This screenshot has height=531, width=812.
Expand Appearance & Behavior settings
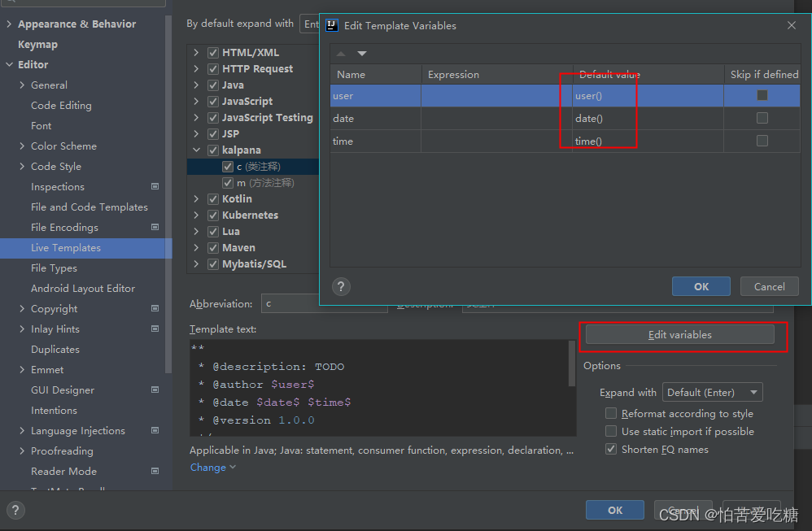(9, 24)
